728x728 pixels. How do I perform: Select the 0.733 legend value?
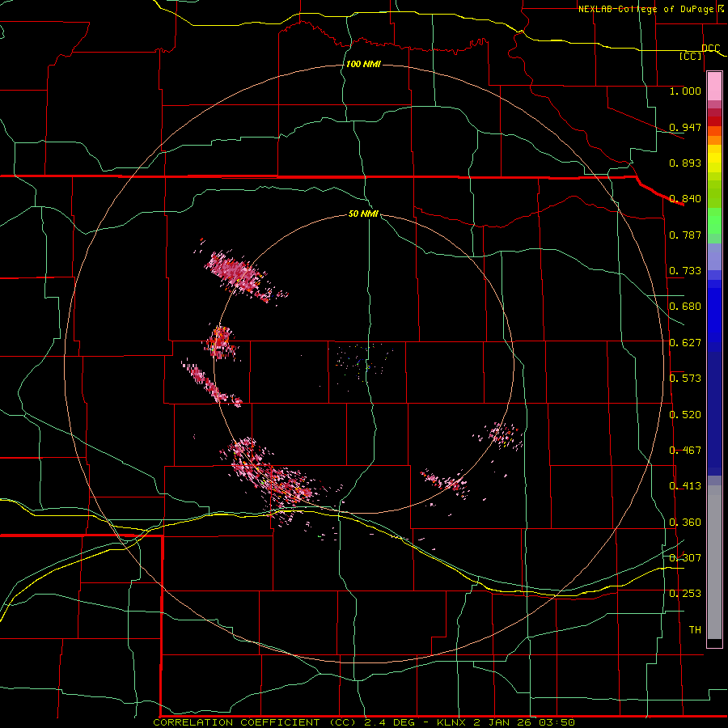[685, 271]
